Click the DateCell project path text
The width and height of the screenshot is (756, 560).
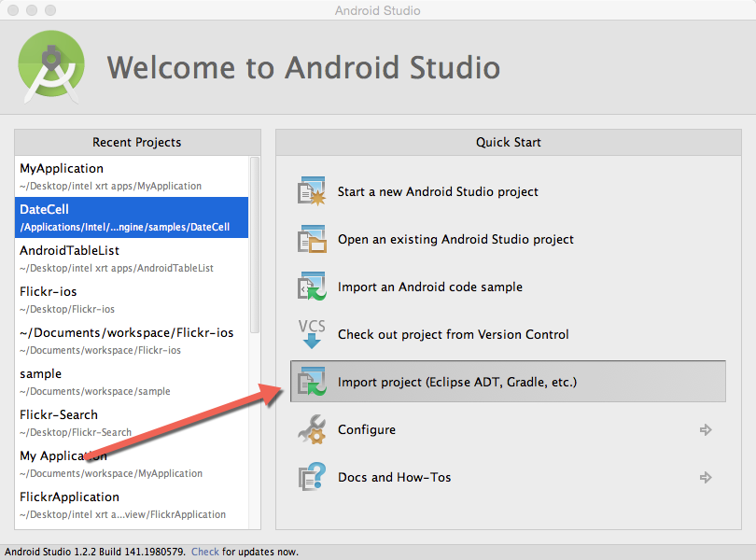125,227
